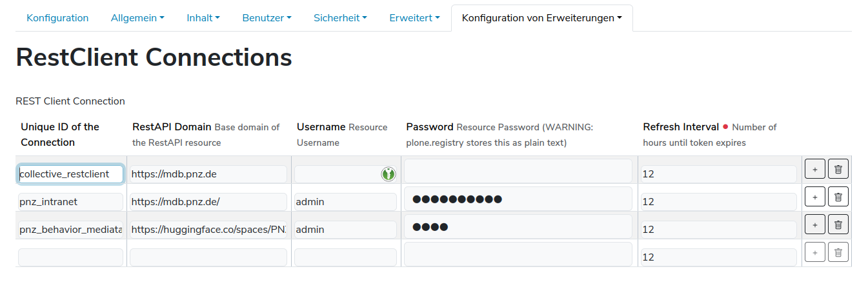The image size is (868, 289).
Task: Open the Konfiguration tab
Action: pyautogui.click(x=57, y=18)
